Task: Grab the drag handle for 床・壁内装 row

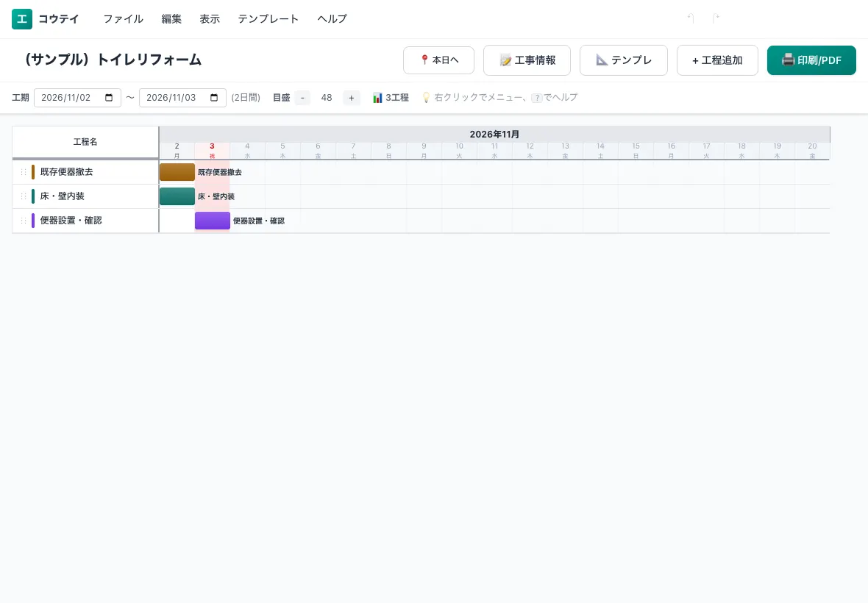Action: [24, 196]
